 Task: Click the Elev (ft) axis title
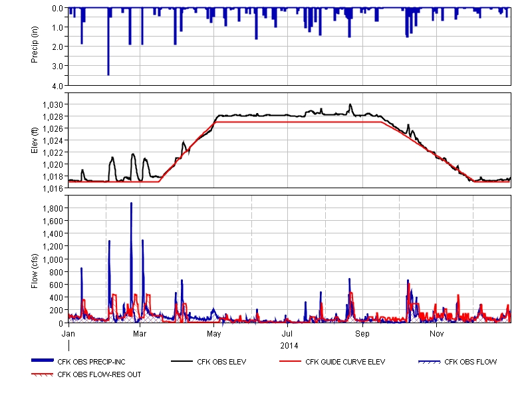tap(35, 140)
